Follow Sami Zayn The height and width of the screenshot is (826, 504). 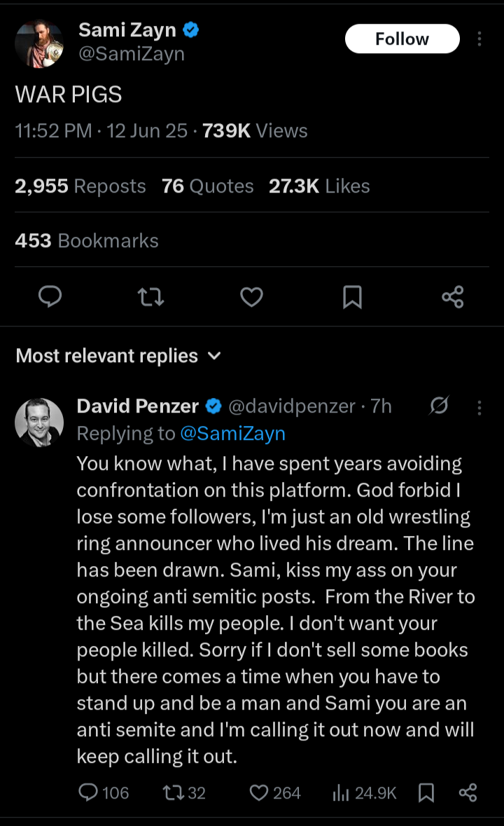pyautogui.click(x=402, y=39)
